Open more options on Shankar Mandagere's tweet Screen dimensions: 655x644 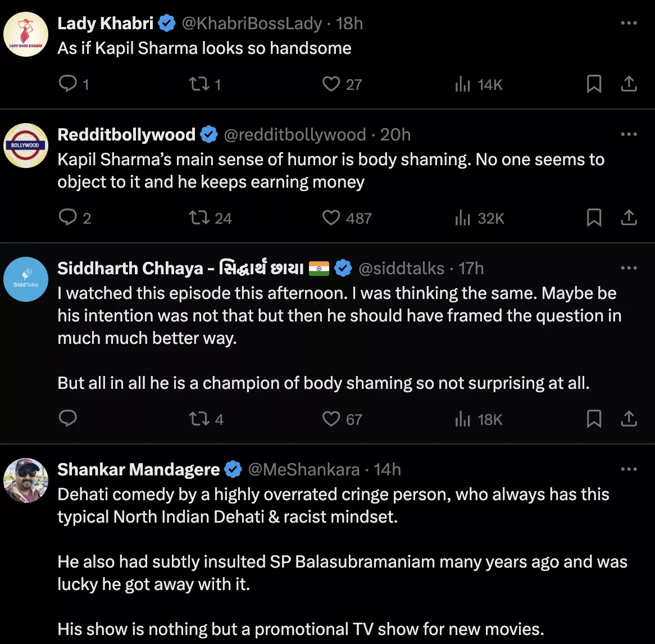click(x=629, y=470)
